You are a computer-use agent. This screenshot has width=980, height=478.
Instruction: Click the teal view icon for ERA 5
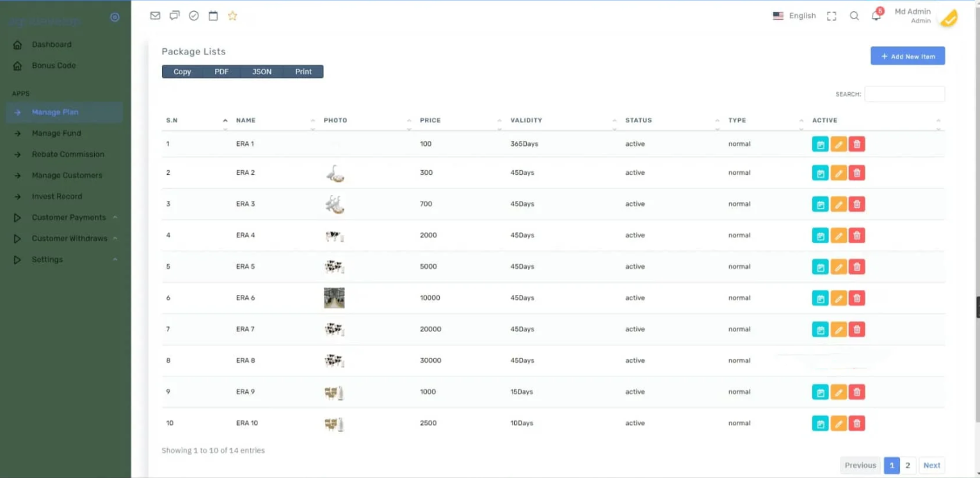click(x=820, y=267)
